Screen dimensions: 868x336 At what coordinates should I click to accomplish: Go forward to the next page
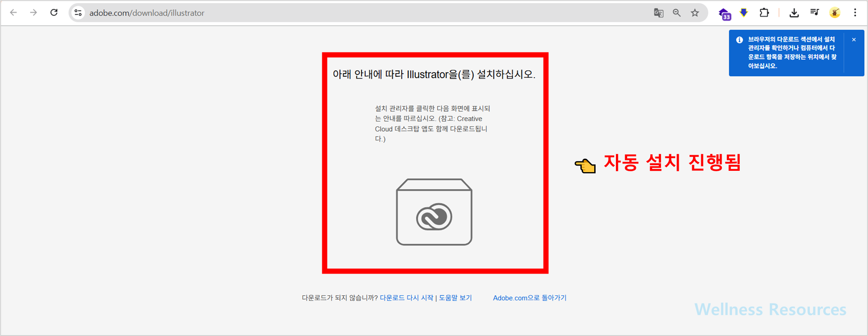click(33, 13)
